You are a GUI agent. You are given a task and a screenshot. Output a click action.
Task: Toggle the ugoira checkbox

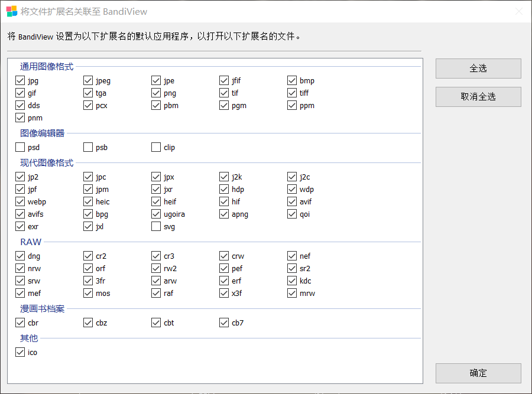click(x=156, y=214)
